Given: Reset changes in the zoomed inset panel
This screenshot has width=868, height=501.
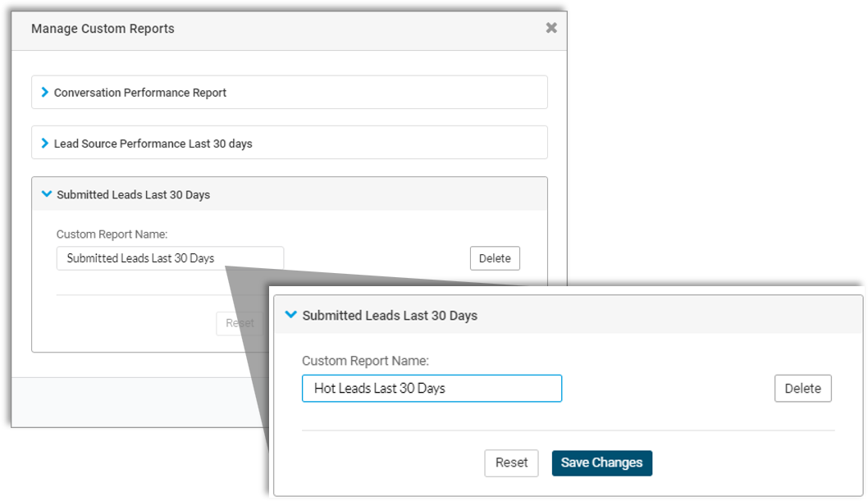Looking at the screenshot, I should point(511,462).
